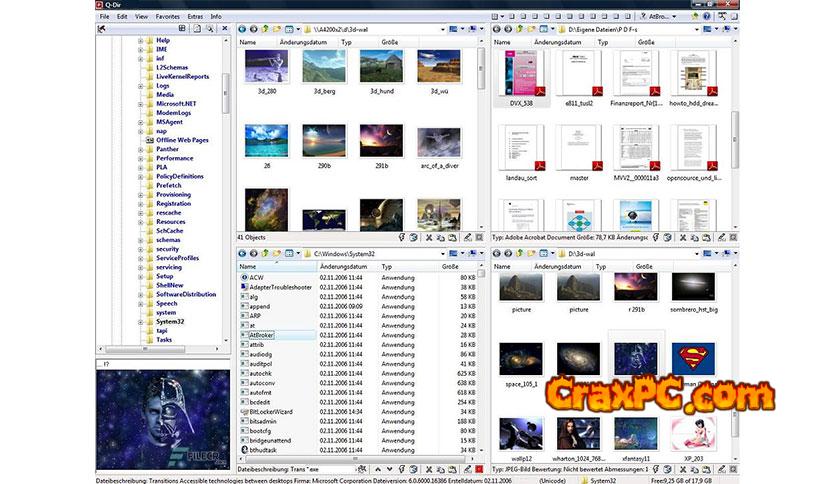Viewport: 836px width, 484px height.
Task: Expand the Microsoft.NET tree folder
Action: pyautogui.click(x=141, y=103)
